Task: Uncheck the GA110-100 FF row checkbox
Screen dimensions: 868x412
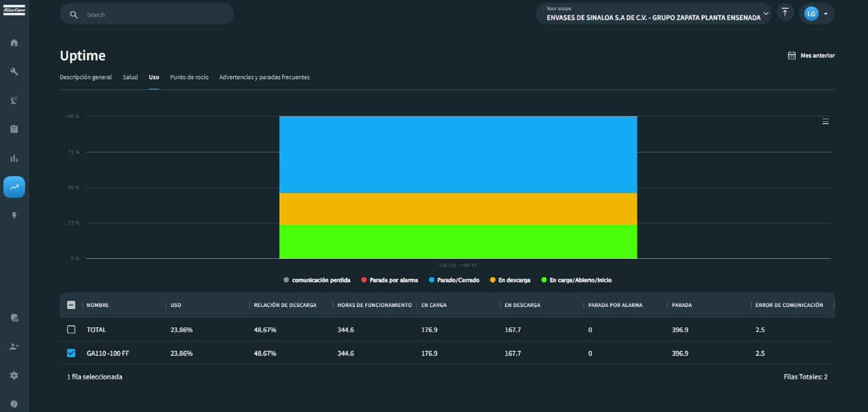Action: tap(71, 353)
